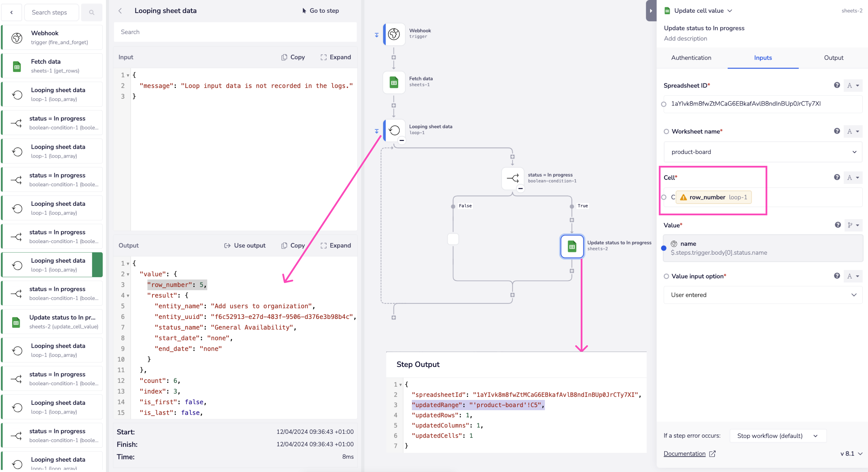
Task: Go back with the steps panel arrow
Action: [12, 12]
